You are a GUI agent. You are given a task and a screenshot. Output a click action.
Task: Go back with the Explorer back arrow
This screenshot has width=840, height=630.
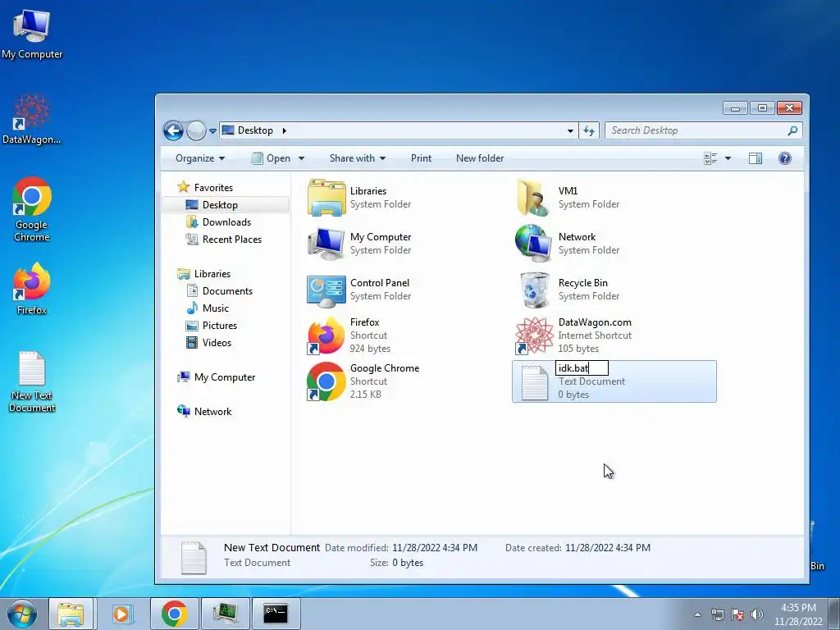[173, 130]
